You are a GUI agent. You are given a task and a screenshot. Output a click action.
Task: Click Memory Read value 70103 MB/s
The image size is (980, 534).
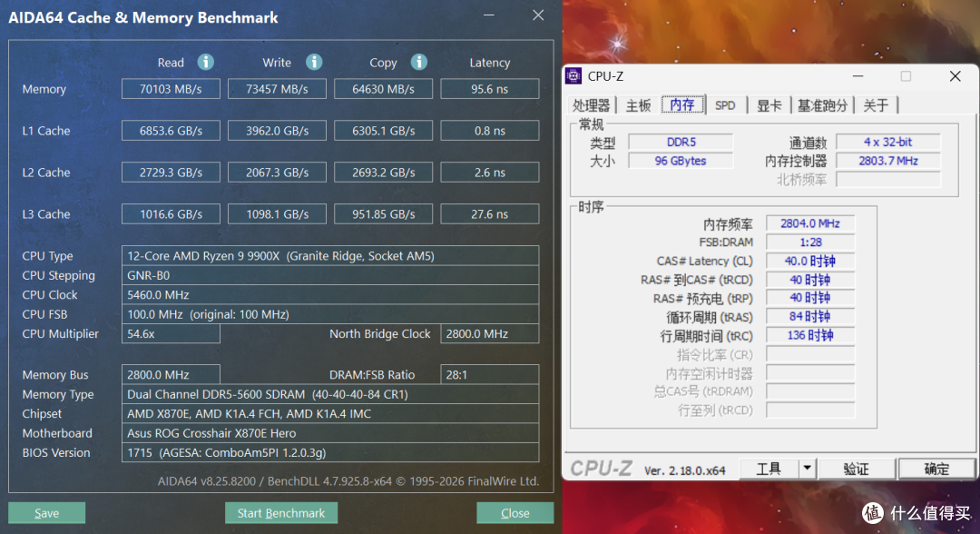point(171,89)
